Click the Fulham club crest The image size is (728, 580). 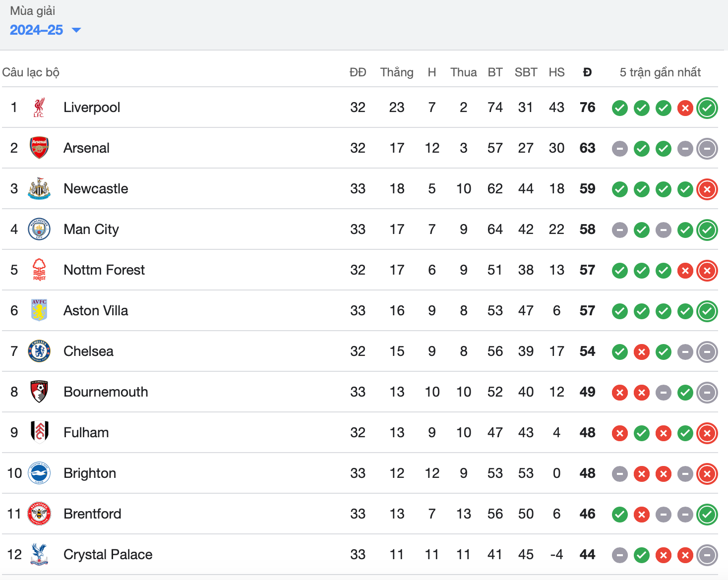pyautogui.click(x=39, y=433)
